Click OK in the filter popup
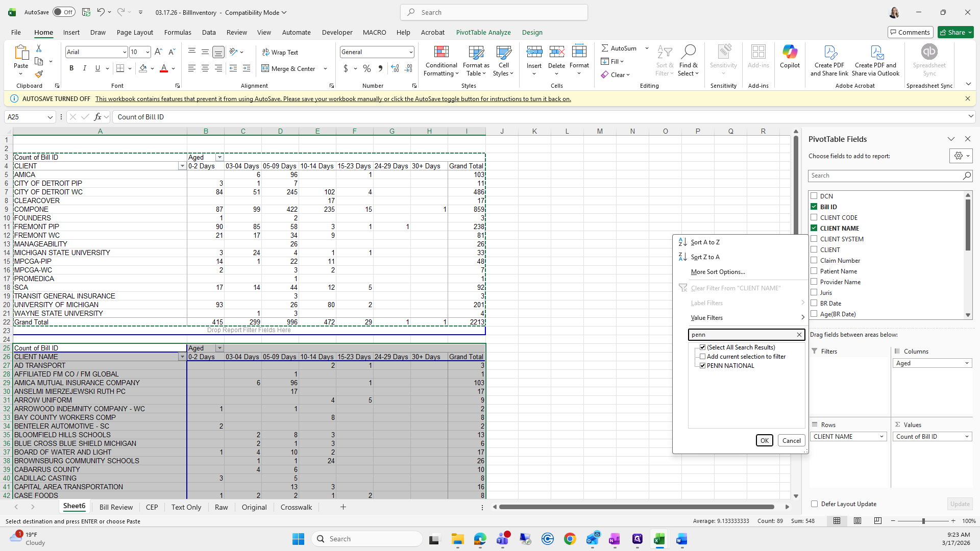Image resolution: width=980 pixels, height=551 pixels. tap(764, 441)
